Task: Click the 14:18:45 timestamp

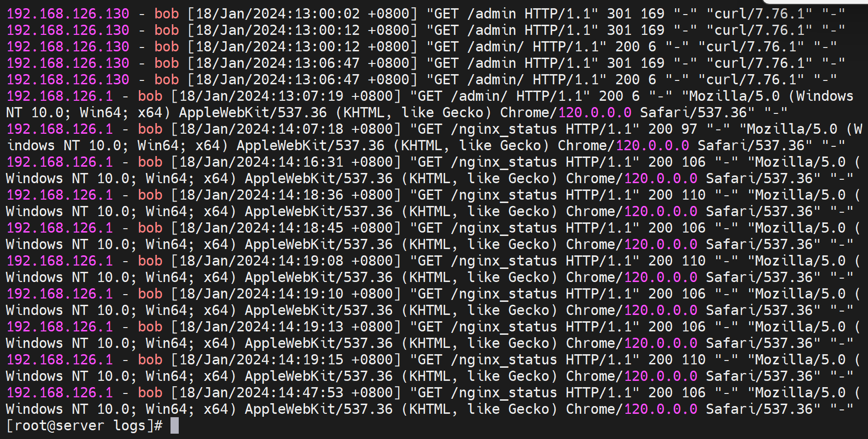Action: 311,228
